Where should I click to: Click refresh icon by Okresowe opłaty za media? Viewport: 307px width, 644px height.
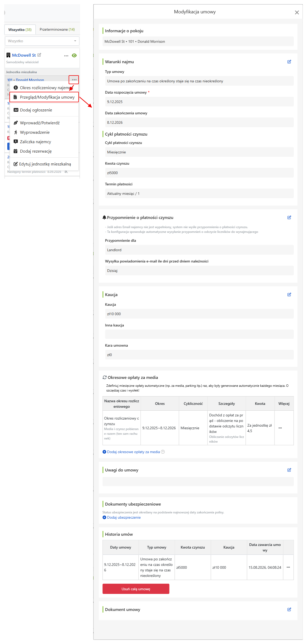pos(105,377)
